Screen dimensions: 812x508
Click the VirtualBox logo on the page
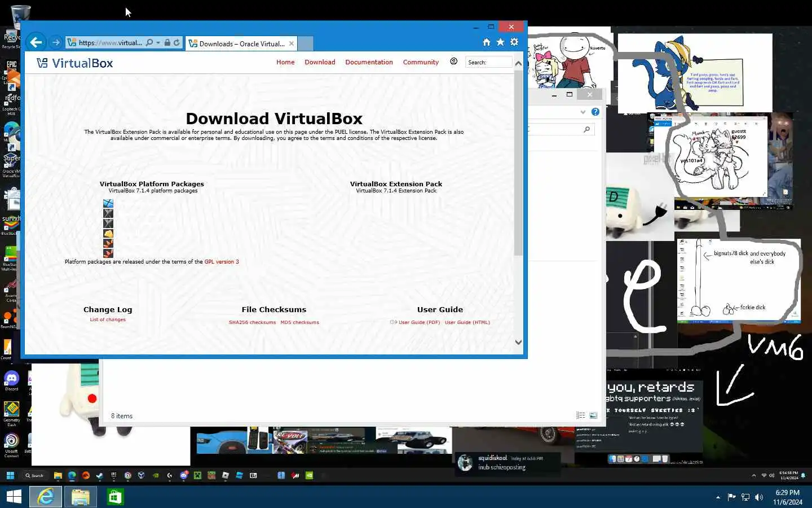(75, 63)
